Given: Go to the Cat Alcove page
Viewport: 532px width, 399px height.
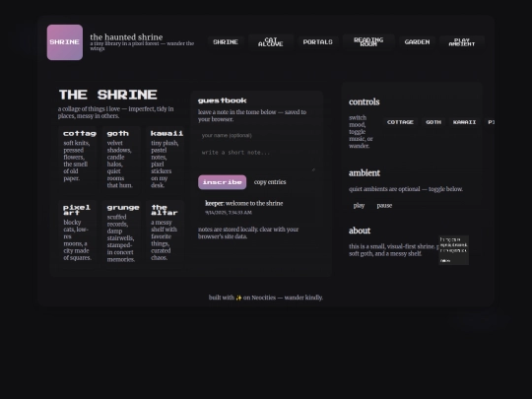Looking at the screenshot, I should [x=270, y=42].
